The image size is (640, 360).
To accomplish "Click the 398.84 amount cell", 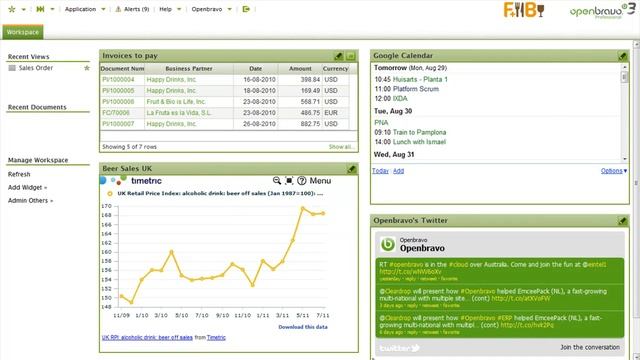I will [x=300, y=80].
